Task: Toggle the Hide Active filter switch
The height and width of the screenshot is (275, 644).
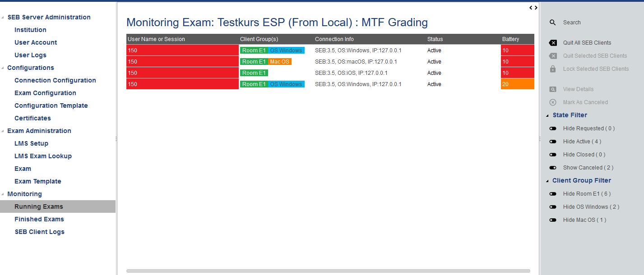Action: point(553,142)
